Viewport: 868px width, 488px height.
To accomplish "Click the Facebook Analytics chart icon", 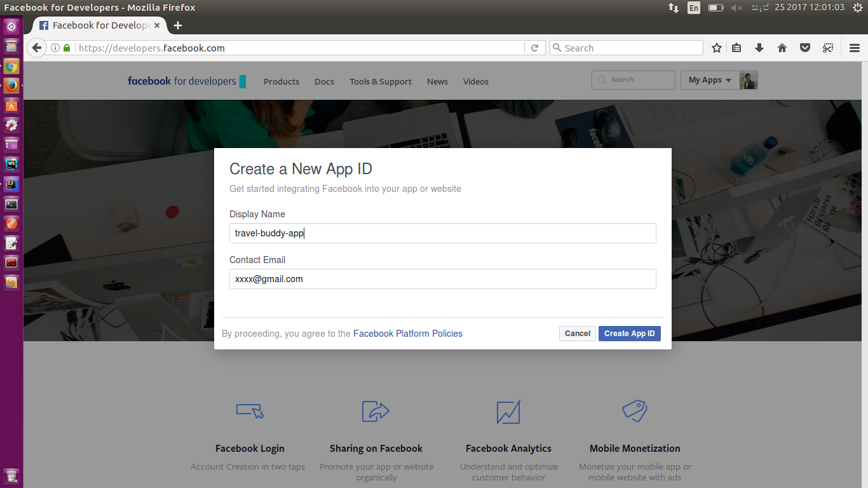I will 508,412.
